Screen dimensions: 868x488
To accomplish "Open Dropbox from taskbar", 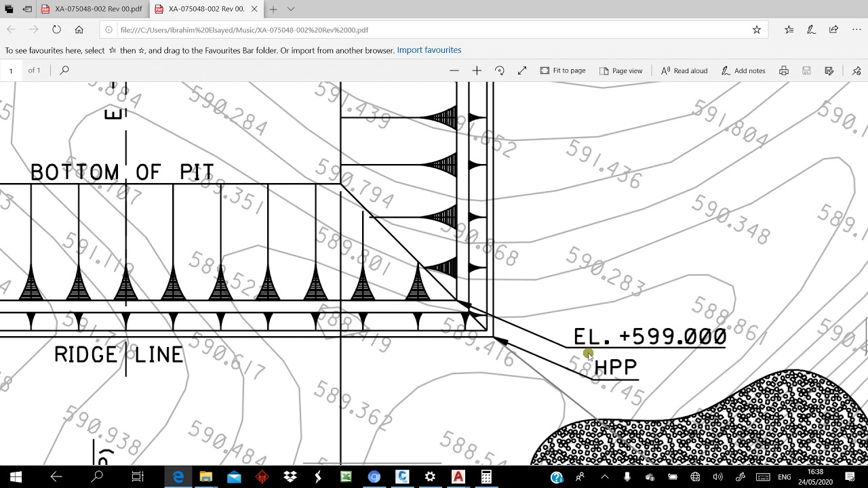I will 290,477.
